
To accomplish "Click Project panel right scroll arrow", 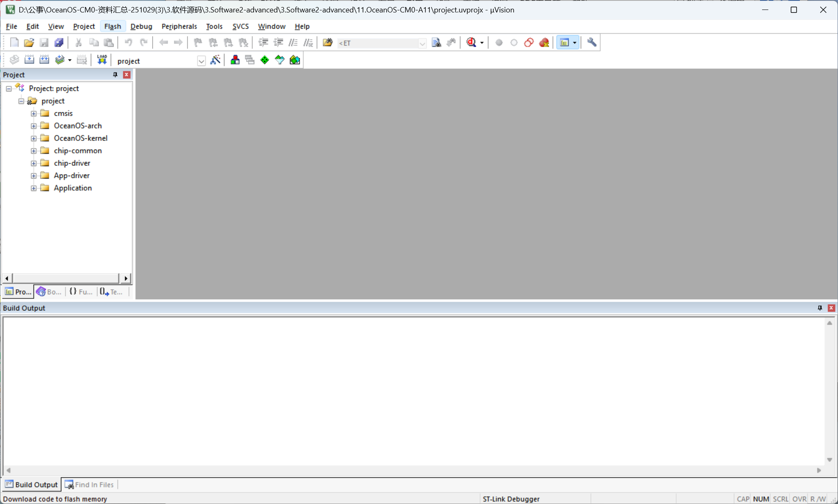I will point(126,278).
